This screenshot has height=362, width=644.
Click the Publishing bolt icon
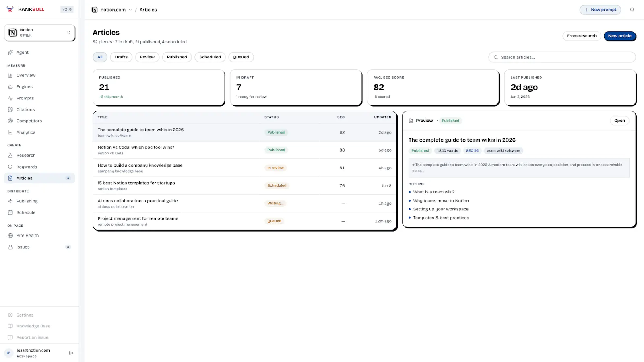coord(10,201)
